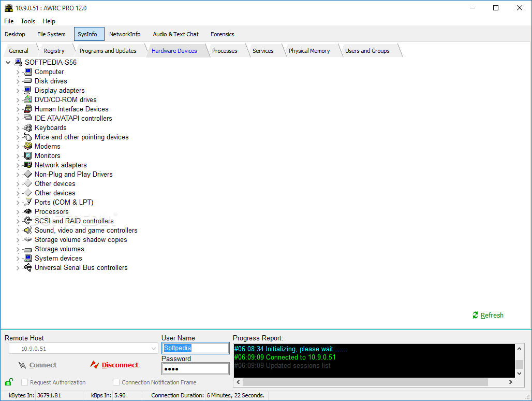Open the Users and Groups tab

pos(367,51)
